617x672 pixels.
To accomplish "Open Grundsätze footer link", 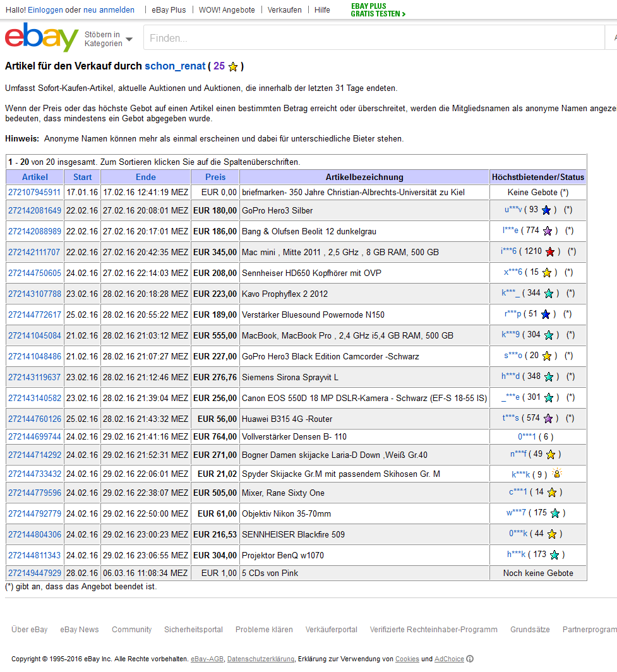I will (x=530, y=630).
